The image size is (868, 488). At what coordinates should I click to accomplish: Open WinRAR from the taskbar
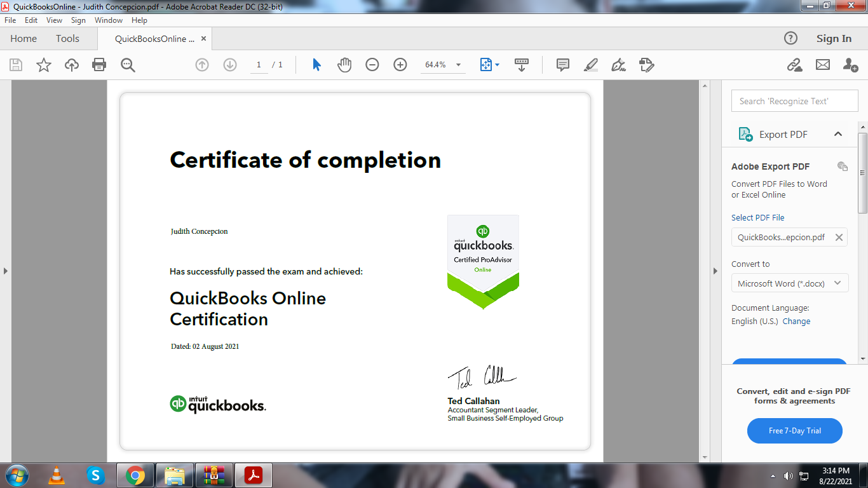[x=214, y=475]
